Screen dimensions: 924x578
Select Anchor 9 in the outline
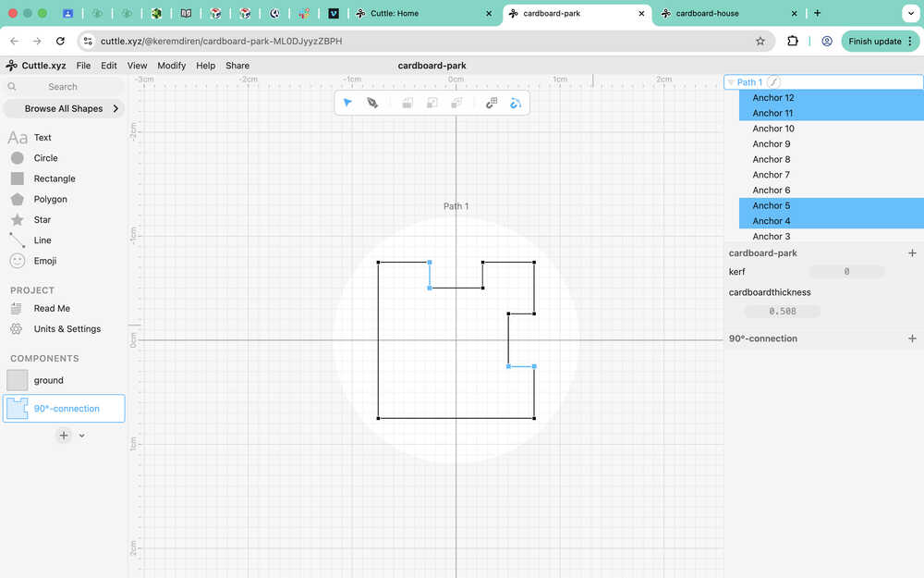pyautogui.click(x=832, y=144)
